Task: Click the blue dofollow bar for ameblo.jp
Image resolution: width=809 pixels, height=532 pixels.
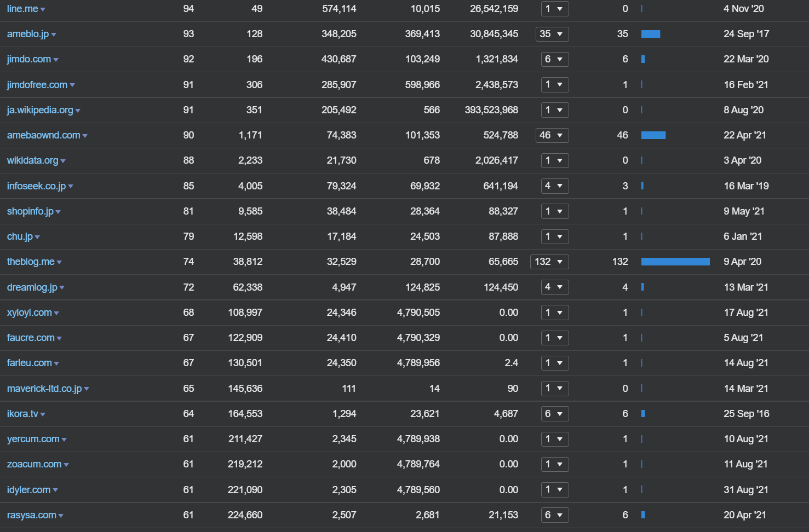Action: click(x=651, y=34)
